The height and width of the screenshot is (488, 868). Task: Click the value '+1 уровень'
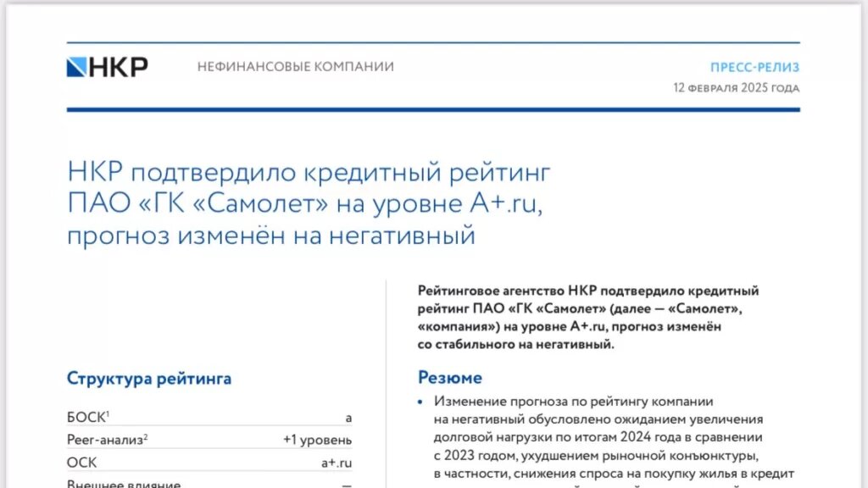[x=317, y=440]
